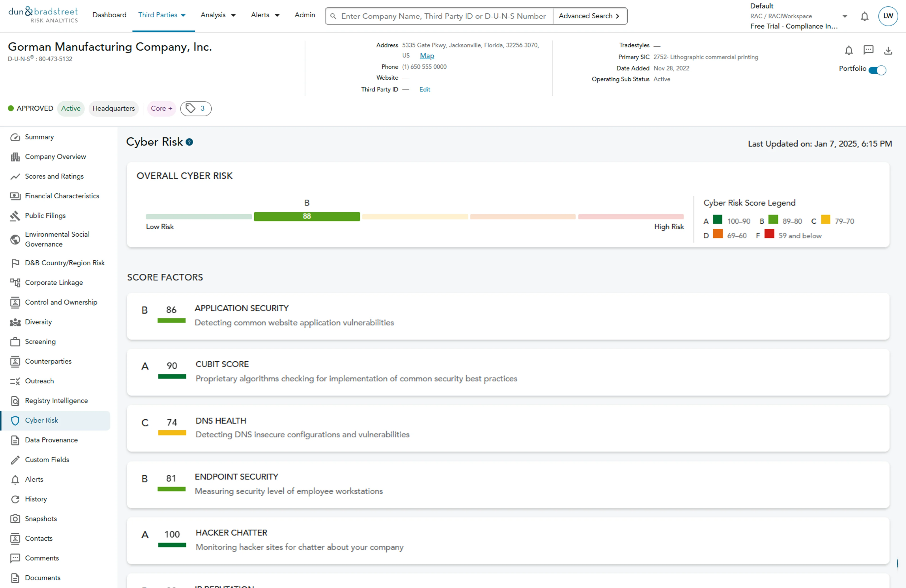Viewport: 906px width, 588px height.
Task: Click the Company Overview building icon
Action: coord(15,157)
